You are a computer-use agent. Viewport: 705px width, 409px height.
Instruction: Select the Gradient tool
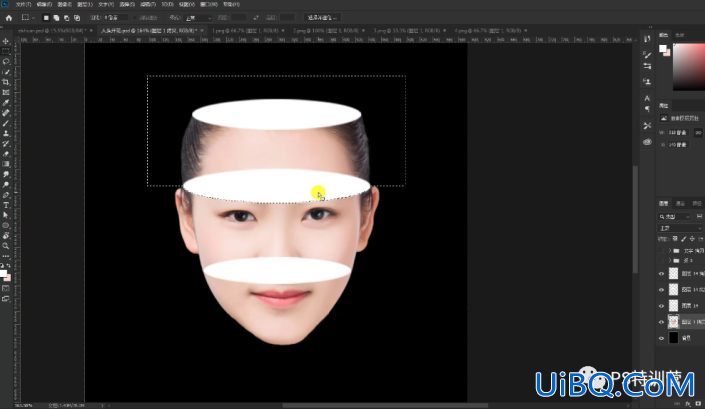click(6, 164)
